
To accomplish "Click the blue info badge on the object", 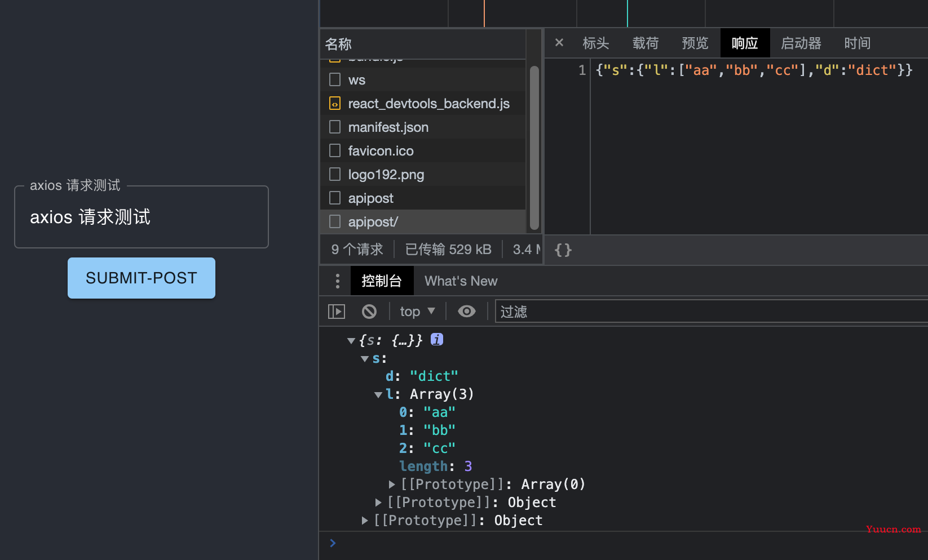I will click(x=437, y=339).
